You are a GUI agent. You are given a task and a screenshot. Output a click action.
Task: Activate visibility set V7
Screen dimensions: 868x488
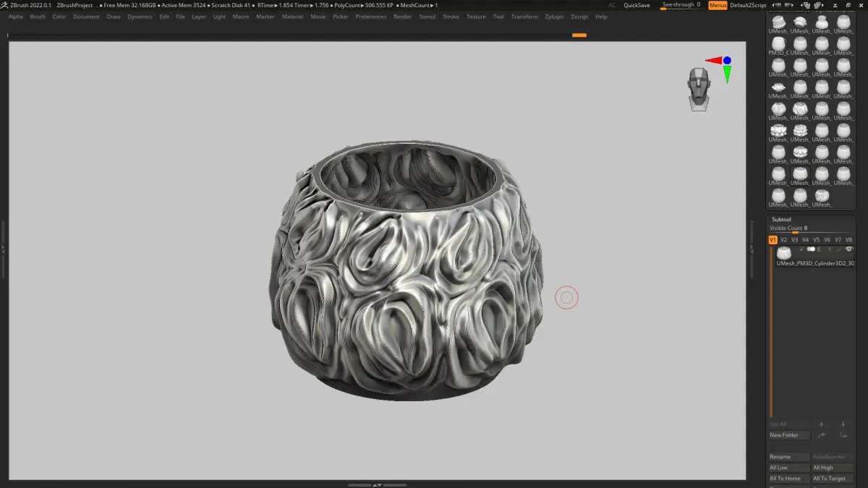(838, 239)
